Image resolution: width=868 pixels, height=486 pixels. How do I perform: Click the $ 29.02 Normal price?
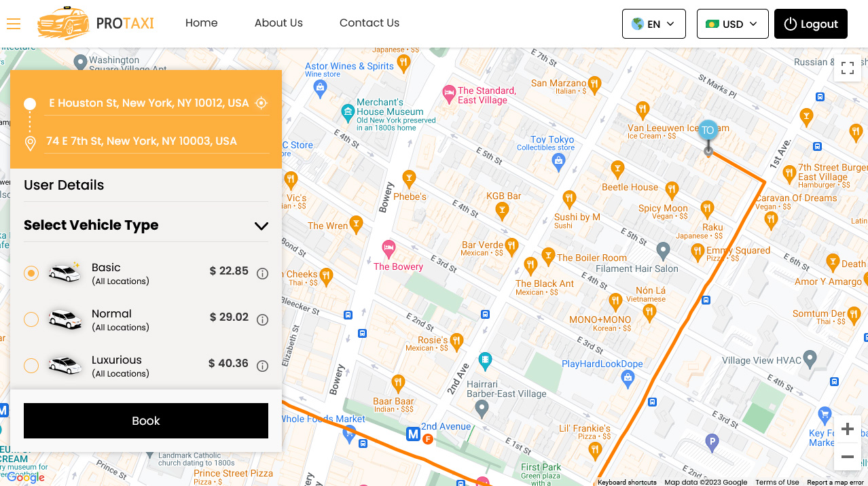click(x=229, y=317)
